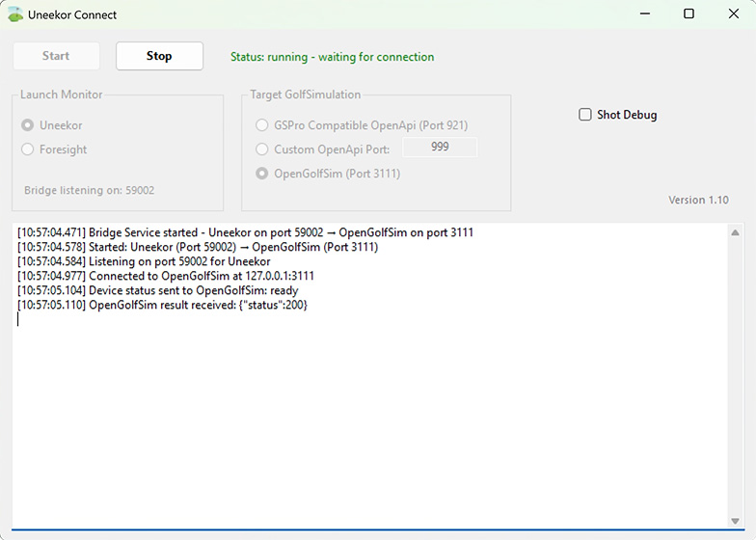Click inside the empty log output area
This screenshot has height=540, width=756.
pos(366,424)
